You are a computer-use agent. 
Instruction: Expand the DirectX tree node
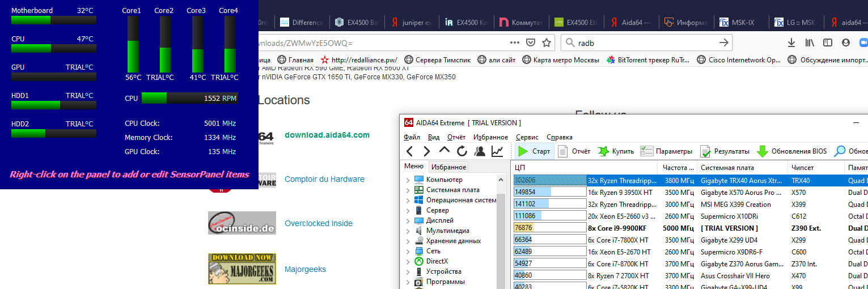pyautogui.click(x=408, y=261)
